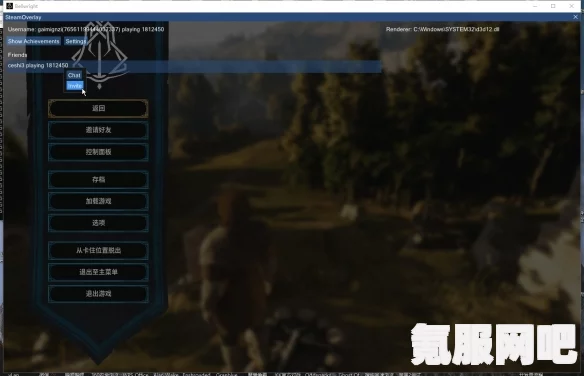Click the 返回 (return) menu button
Image resolution: width=584 pixels, height=376 pixels.
click(98, 108)
